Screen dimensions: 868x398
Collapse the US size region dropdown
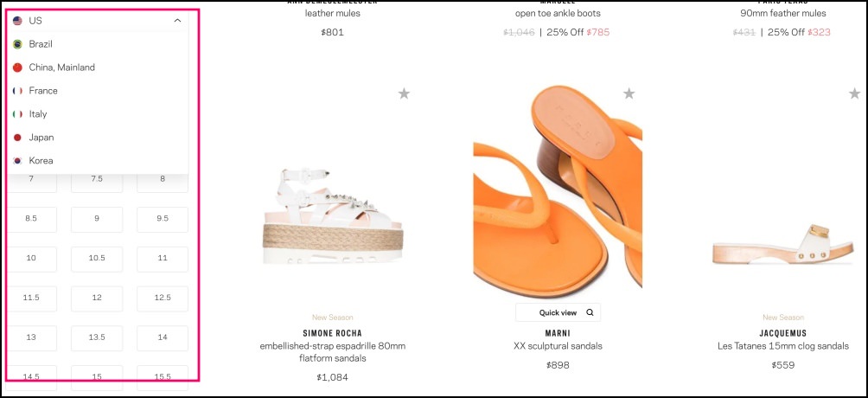[99, 21]
